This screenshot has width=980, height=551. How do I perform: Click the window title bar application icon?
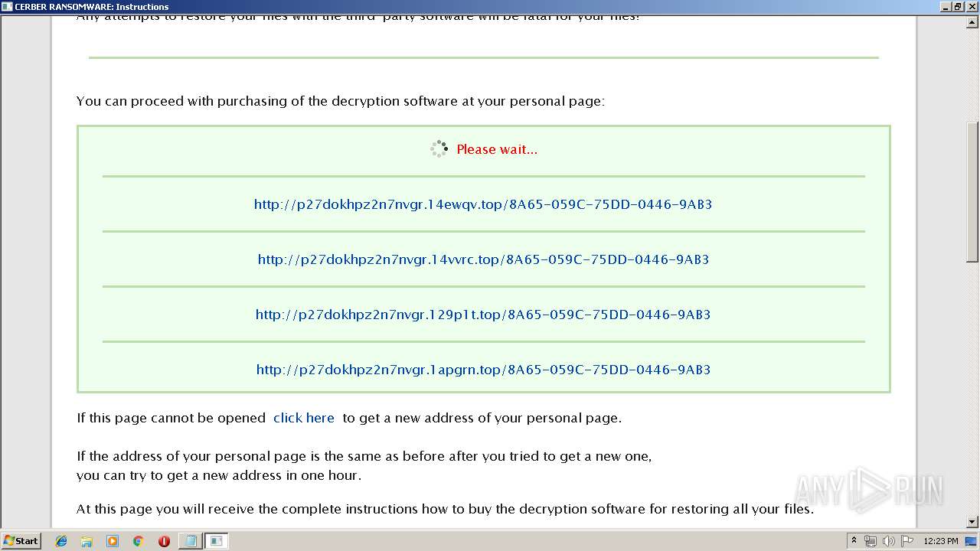click(7, 6)
